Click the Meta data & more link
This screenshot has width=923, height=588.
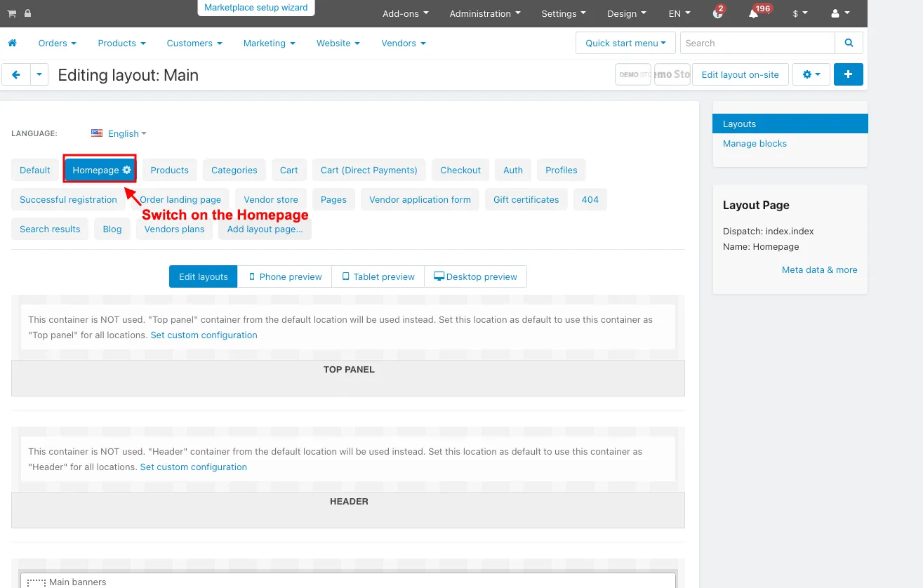pos(820,269)
